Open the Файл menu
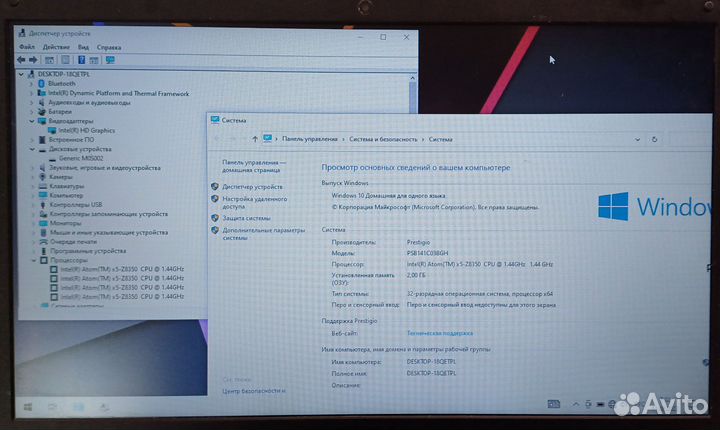 (26, 47)
